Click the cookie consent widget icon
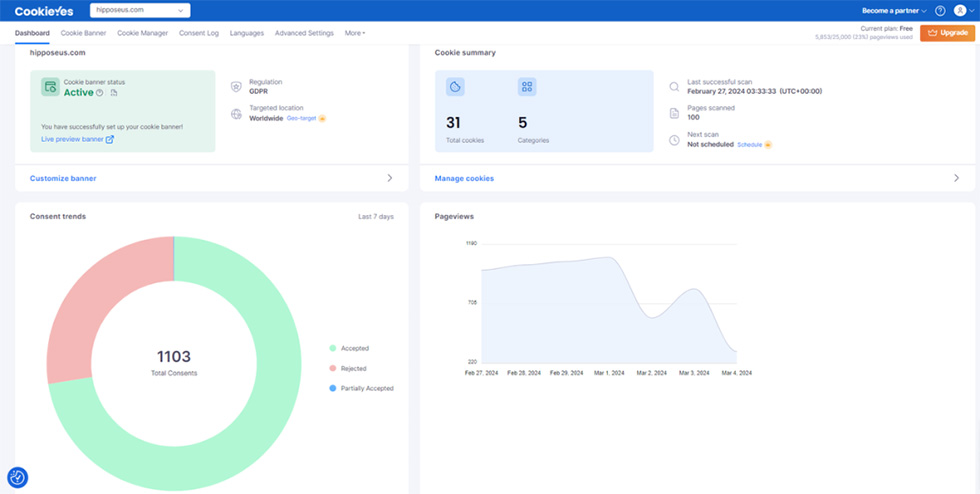 click(x=17, y=478)
